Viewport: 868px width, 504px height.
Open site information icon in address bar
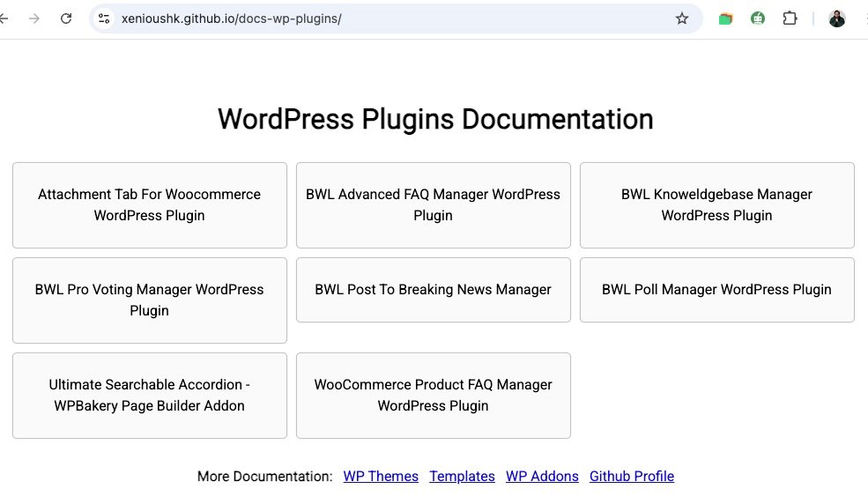click(104, 19)
